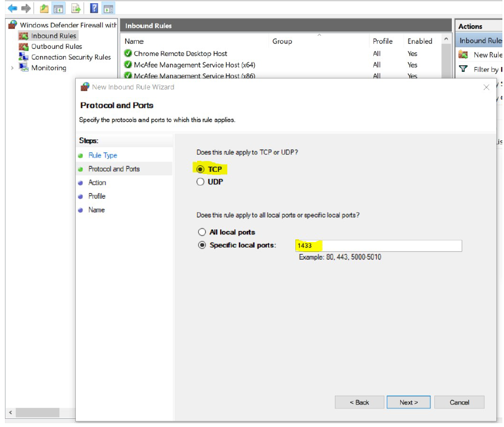Screen dimensions: 504x427
Task: Click Protocol and Ports step
Action: (x=114, y=169)
